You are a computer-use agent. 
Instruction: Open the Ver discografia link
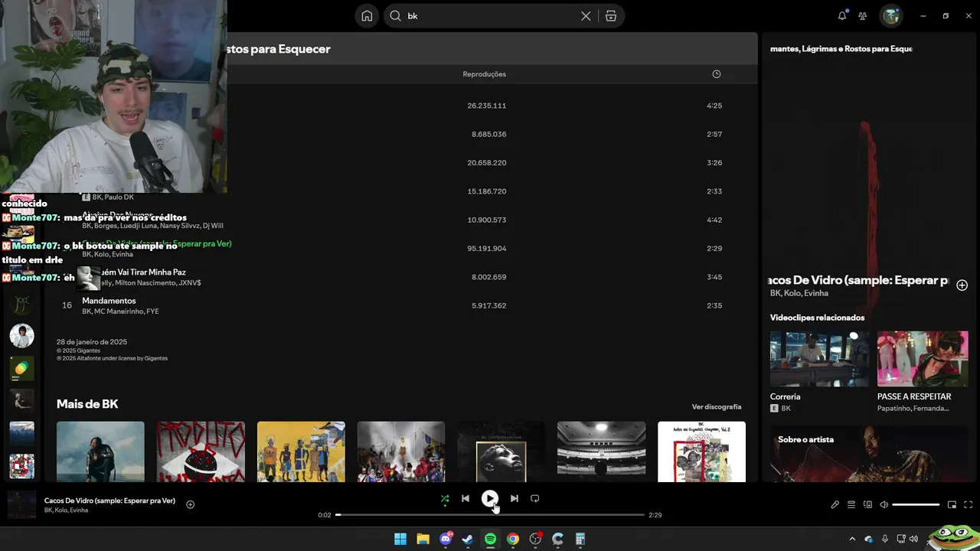pyautogui.click(x=717, y=407)
